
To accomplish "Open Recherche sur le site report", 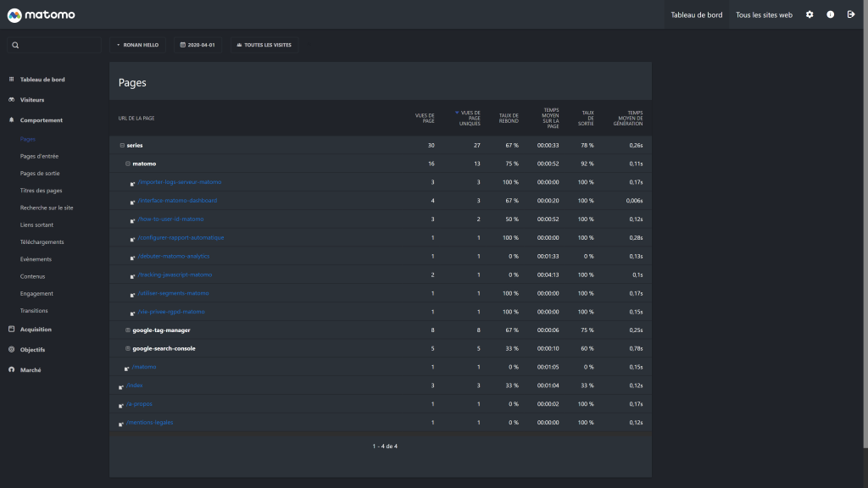I will 47,208.
